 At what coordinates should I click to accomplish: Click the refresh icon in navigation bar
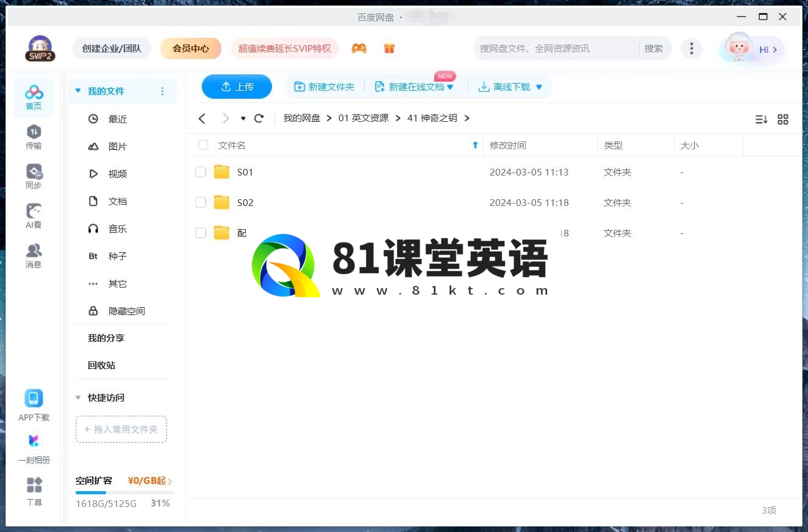pyautogui.click(x=259, y=118)
